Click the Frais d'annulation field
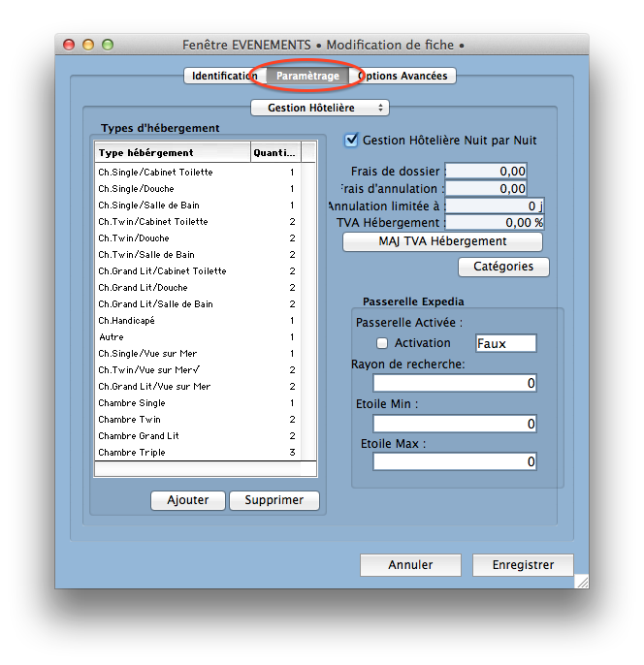 click(x=486, y=188)
